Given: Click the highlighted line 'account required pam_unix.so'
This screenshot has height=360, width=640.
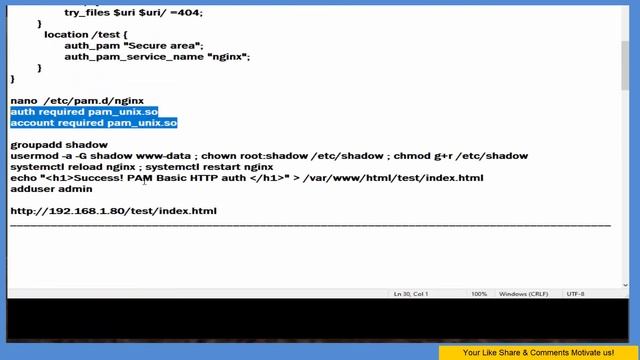Looking at the screenshot, I should coord(94,123).
